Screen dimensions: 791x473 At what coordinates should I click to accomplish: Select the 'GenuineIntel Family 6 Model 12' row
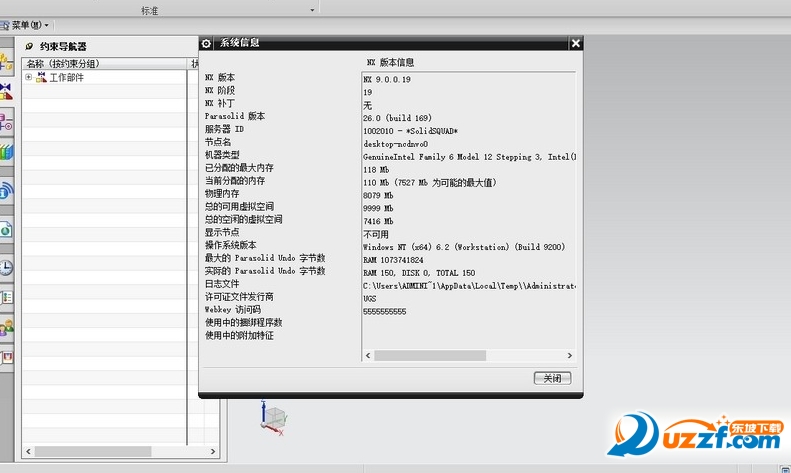point(469,157)
